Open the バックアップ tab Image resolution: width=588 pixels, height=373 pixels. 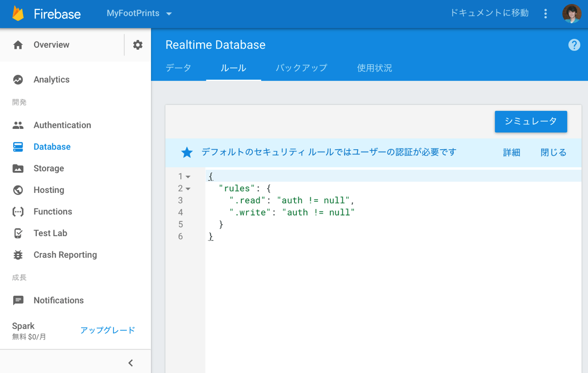tap(301, 68)
